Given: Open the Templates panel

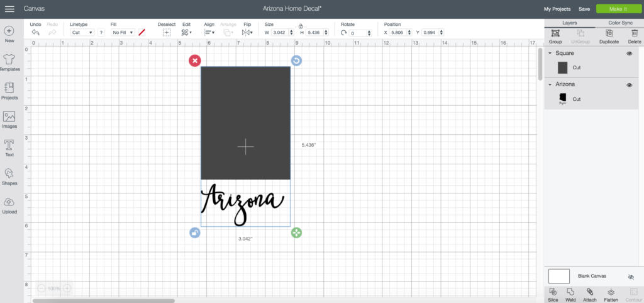Looking at the screenshot, I should click(9, 63).
